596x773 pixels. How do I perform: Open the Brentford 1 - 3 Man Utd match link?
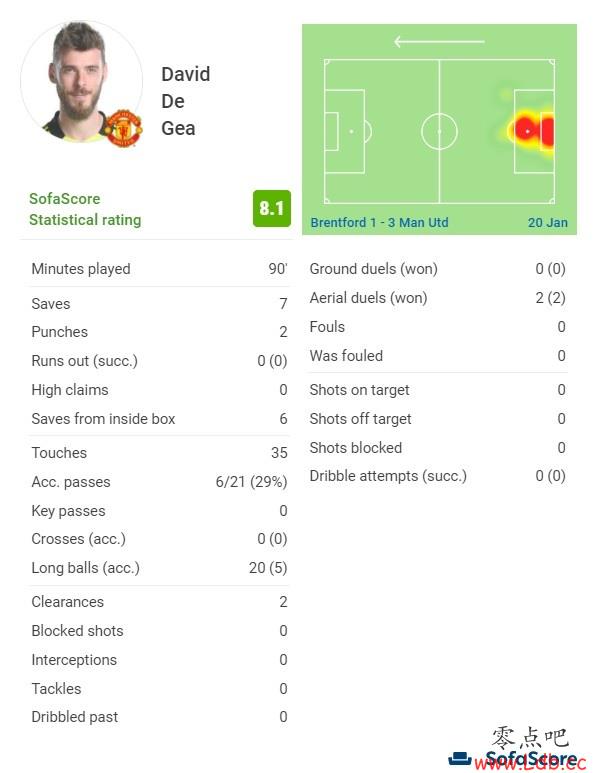tap(379, 222)
